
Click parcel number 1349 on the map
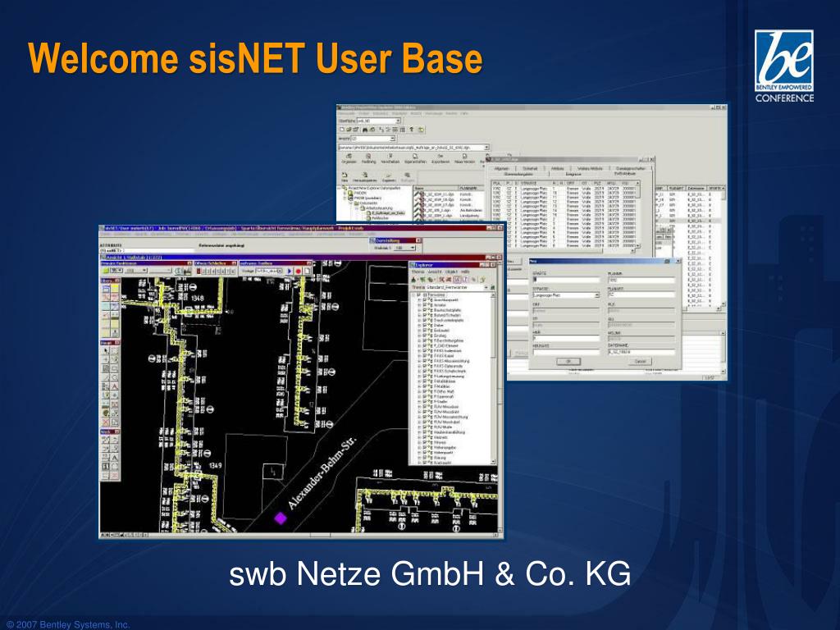[x=215, y=466]
